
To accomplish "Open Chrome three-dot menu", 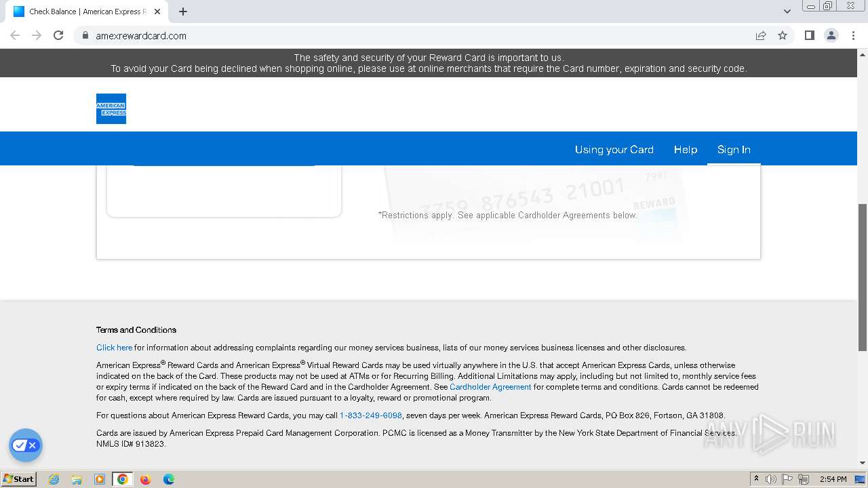I will coord(853,35).
